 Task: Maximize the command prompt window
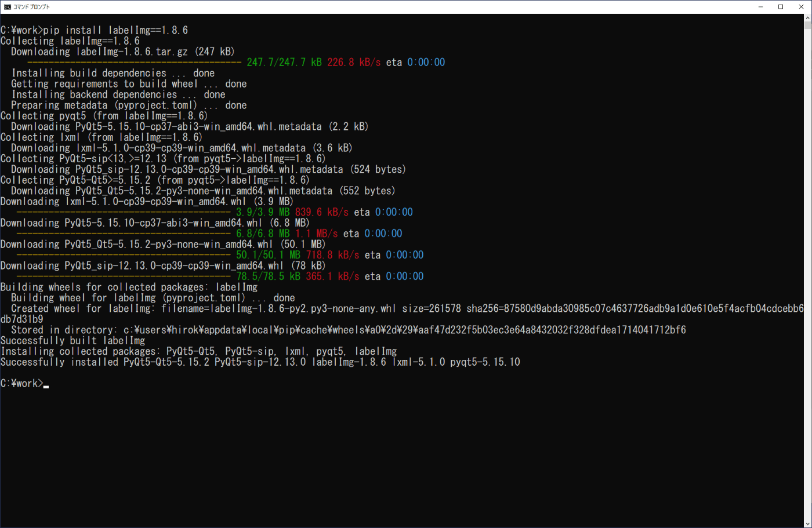781,7
